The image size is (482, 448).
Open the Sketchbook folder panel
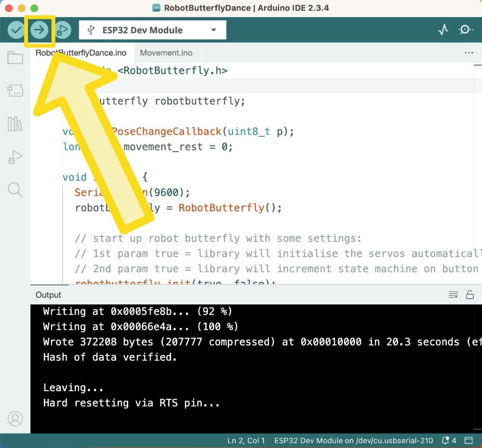tap(15, 57)
